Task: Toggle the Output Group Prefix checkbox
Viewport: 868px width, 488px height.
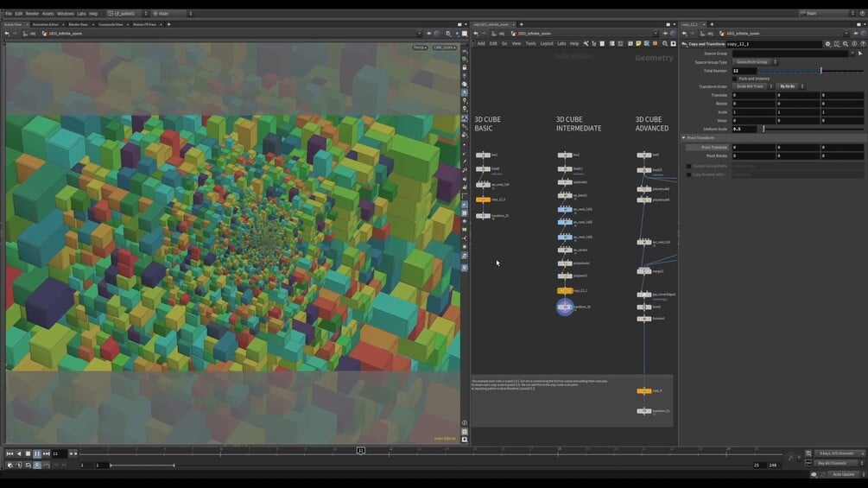Action: point(688,166)
